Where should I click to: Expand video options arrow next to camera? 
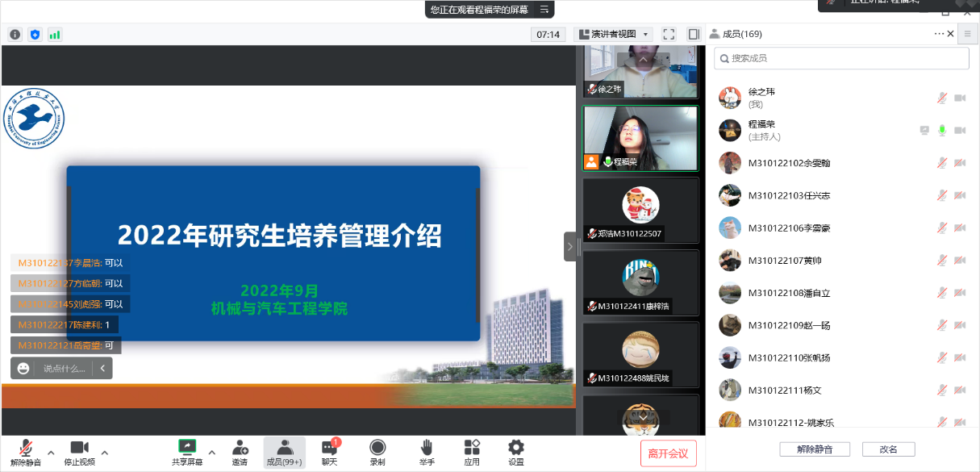coord(104,452)
